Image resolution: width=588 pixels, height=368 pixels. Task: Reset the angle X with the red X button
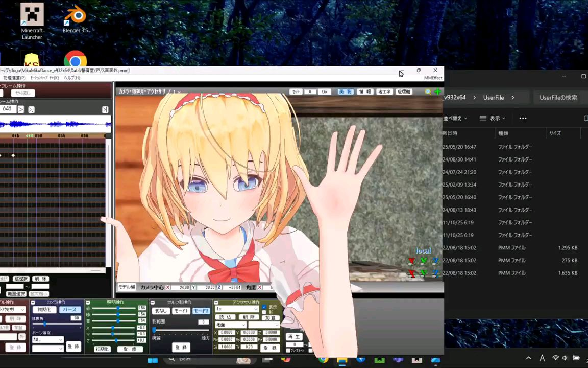point(259,287)
